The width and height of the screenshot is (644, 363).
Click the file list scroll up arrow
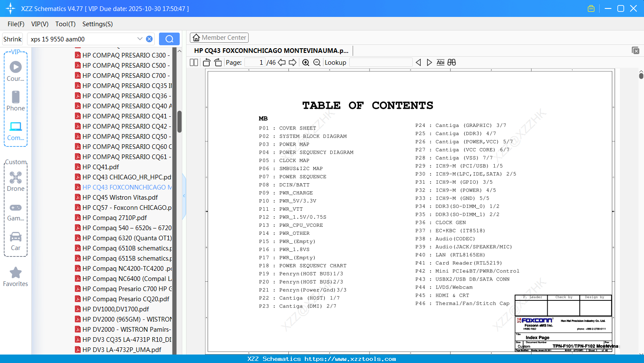(x=179, y=51)
